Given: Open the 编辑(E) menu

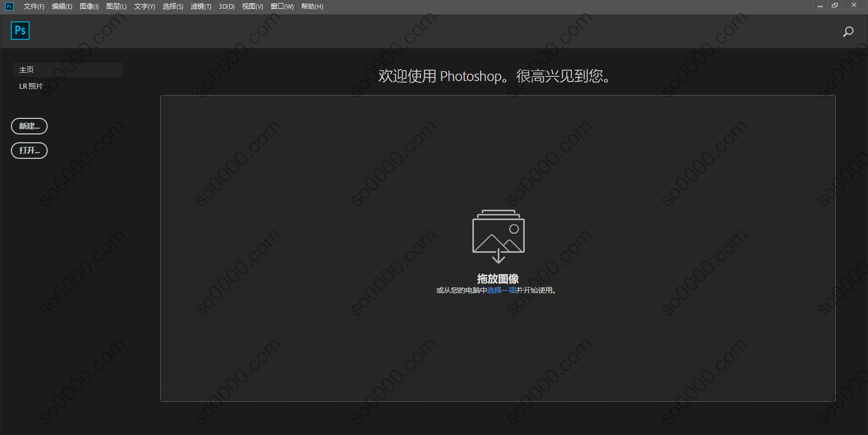Looking at the screenshot, I should click(62, 7).
